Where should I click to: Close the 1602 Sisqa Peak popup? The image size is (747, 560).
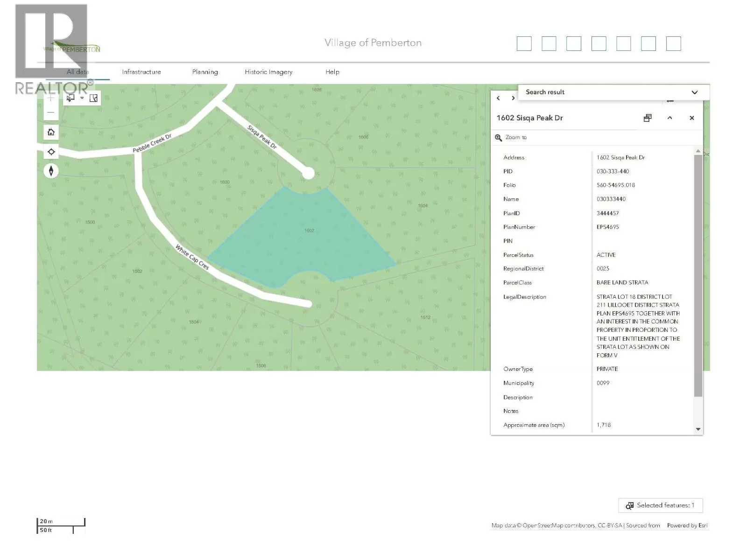[691, 118]
